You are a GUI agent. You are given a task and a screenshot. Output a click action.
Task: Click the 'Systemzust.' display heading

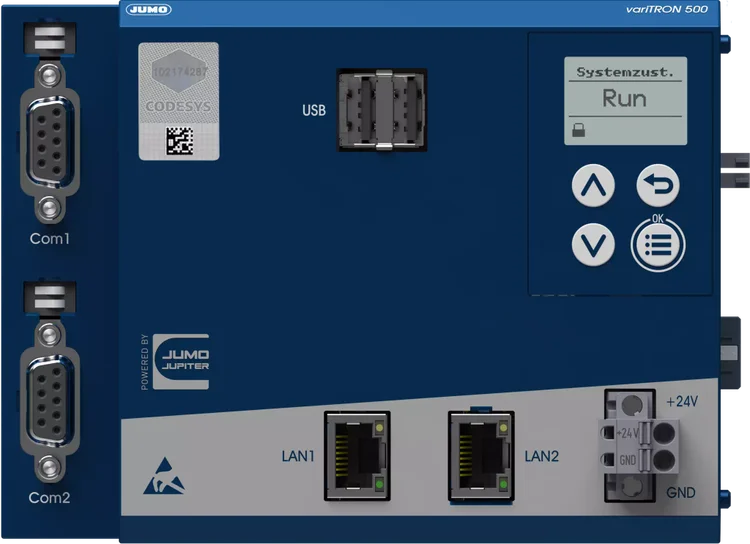point(625,72)
